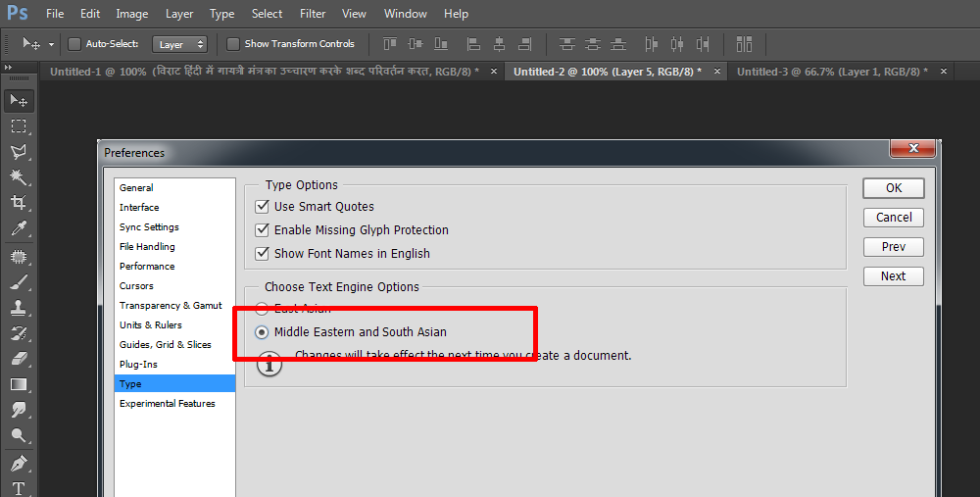This screenshot has height=497, width=980.
Task: Select the Brush tool
Action: click(19, 282)
